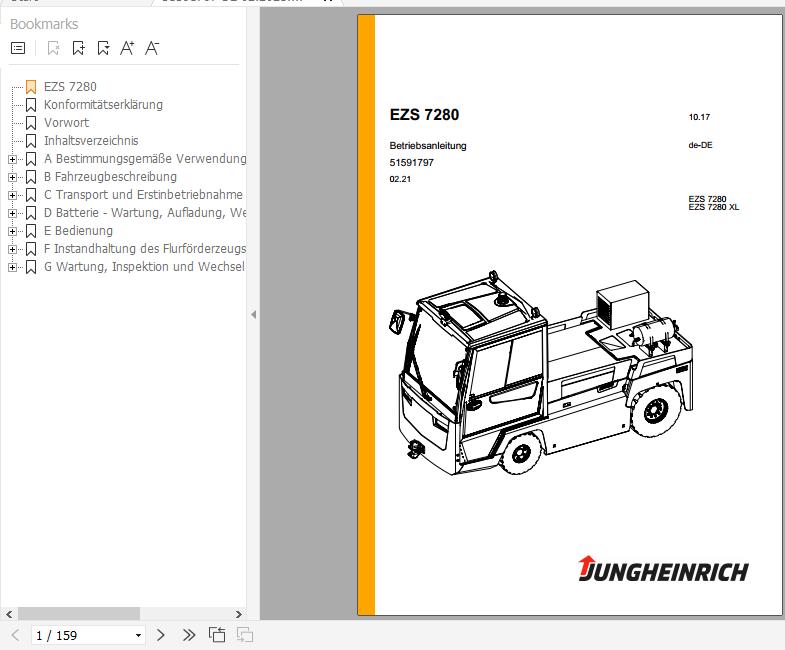
Task: Click the greyed-out next view icon
Action: (245, 635)
